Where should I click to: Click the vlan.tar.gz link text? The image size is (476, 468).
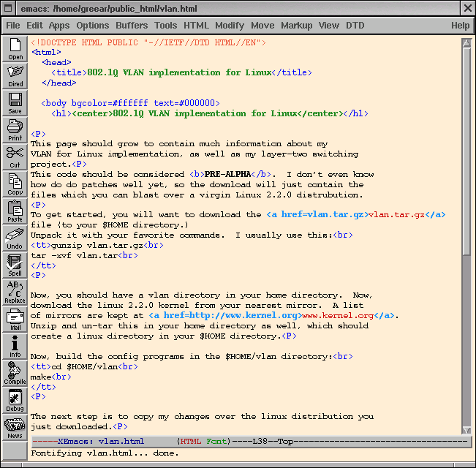(x=396, y=215)
